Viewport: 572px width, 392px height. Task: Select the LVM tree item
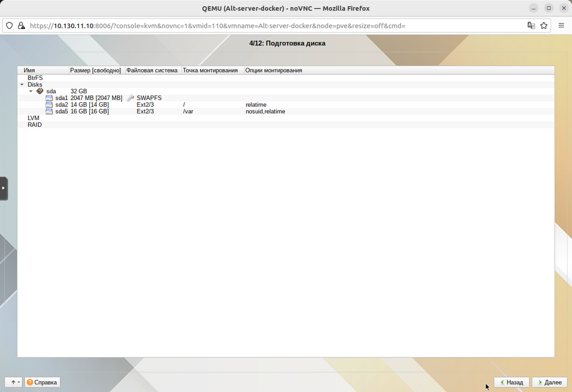pos(34,118)
